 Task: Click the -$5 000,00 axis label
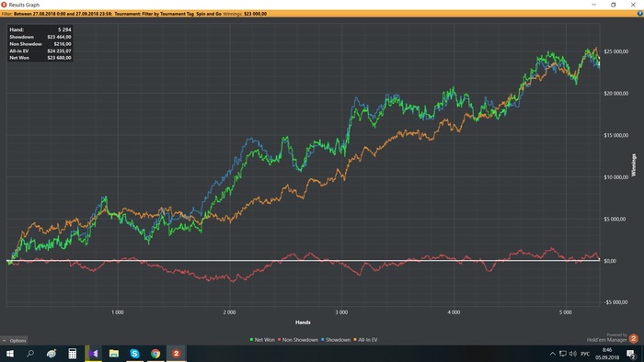point(615,302)
